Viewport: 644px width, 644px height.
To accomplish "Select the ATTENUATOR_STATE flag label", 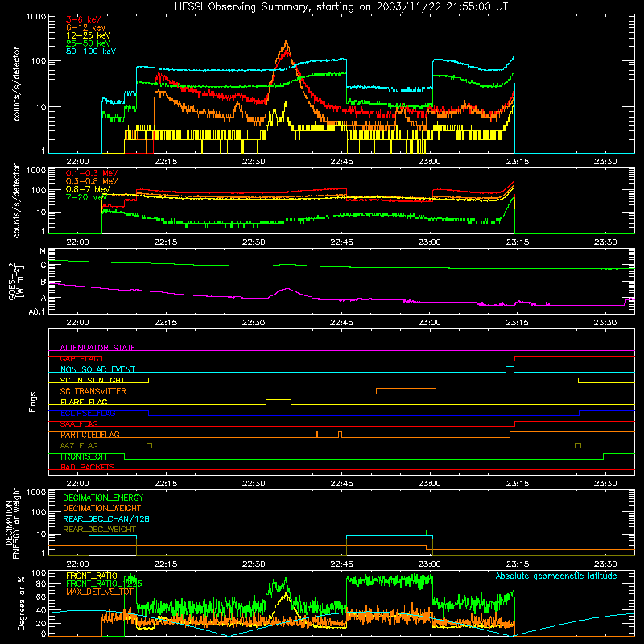I will click(x=97, y=348).
